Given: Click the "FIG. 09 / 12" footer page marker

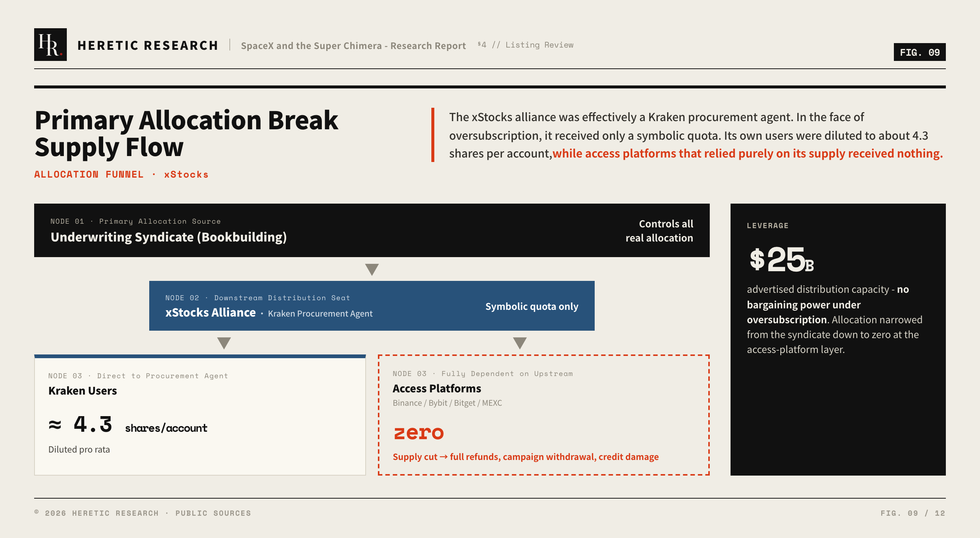Looking at the screenshot, I should click(913, 513).
